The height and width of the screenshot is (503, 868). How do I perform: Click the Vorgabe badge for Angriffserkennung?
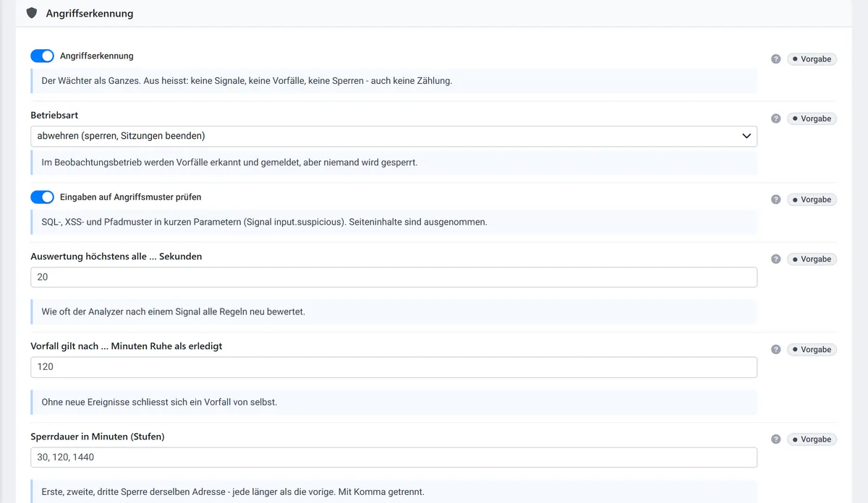pos(812,59)
